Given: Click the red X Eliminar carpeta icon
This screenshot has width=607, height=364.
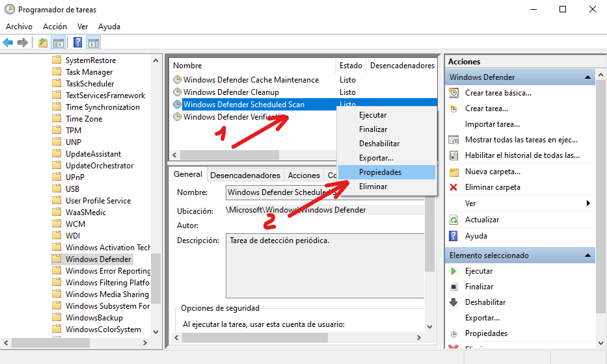Looking at the screenshot, I should [453, 187].
